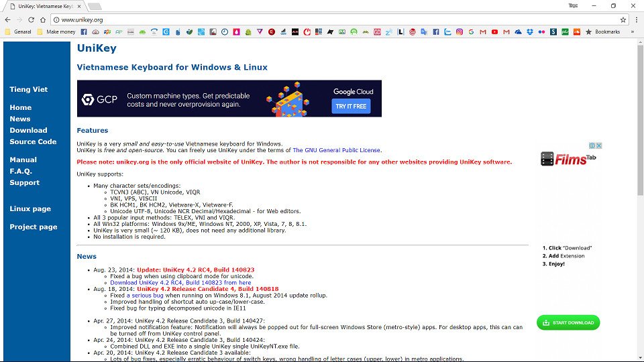Click the scrollbar up arrow
644x362 pixels.
[x=640, y=42]
